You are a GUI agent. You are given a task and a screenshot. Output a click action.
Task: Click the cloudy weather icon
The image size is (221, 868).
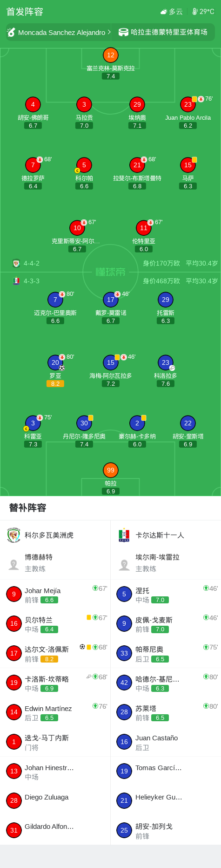click(163, 12)
